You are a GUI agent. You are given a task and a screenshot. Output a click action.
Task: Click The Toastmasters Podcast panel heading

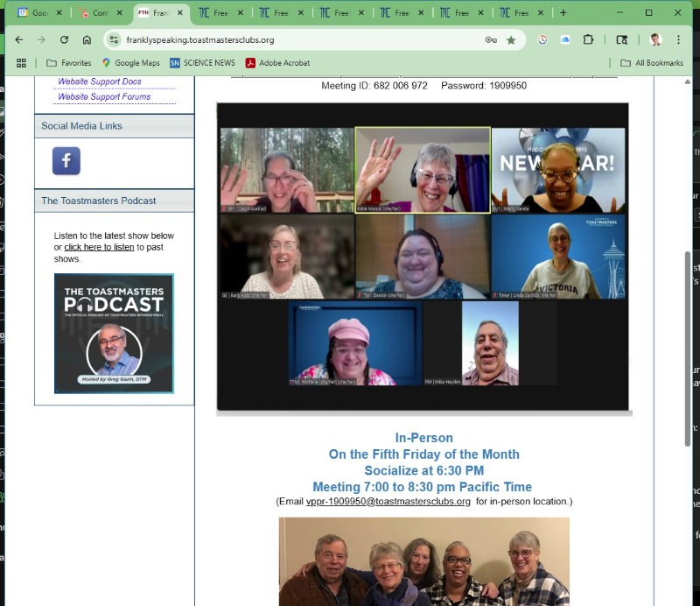point(99,201)
